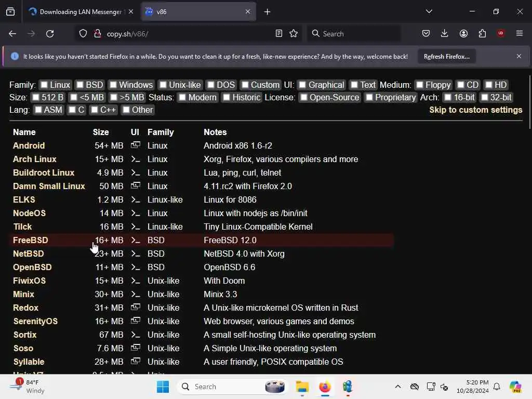532x399 pixels.
Task: Check the <5 MB size filter
Action: click(74, 97)
